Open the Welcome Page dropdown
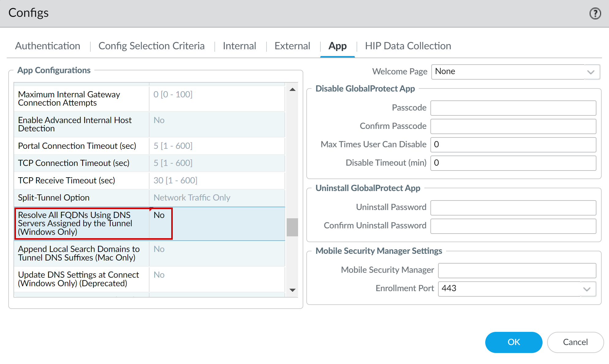 pos(591,72)
